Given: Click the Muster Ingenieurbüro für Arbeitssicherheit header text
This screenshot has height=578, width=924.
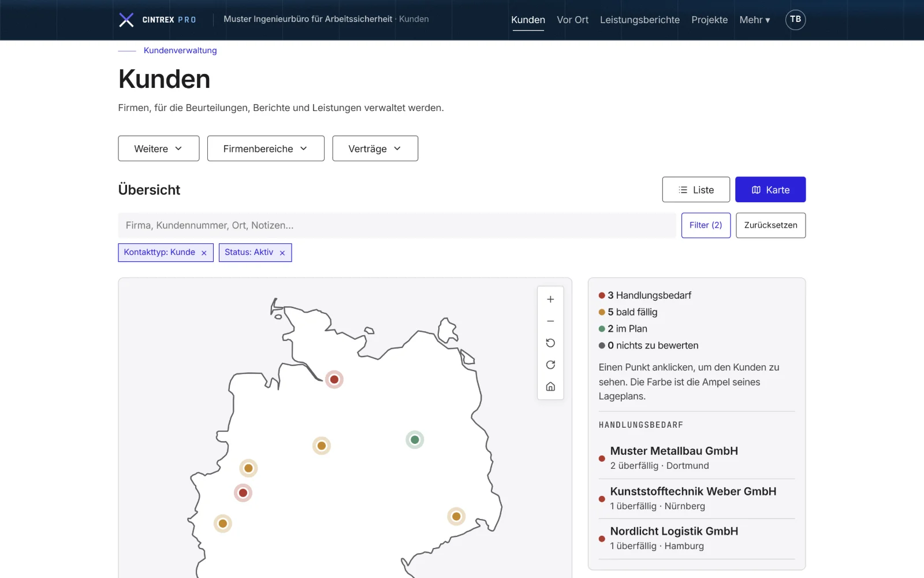Looking at the screenshot, I should click(x=308, y=19).
